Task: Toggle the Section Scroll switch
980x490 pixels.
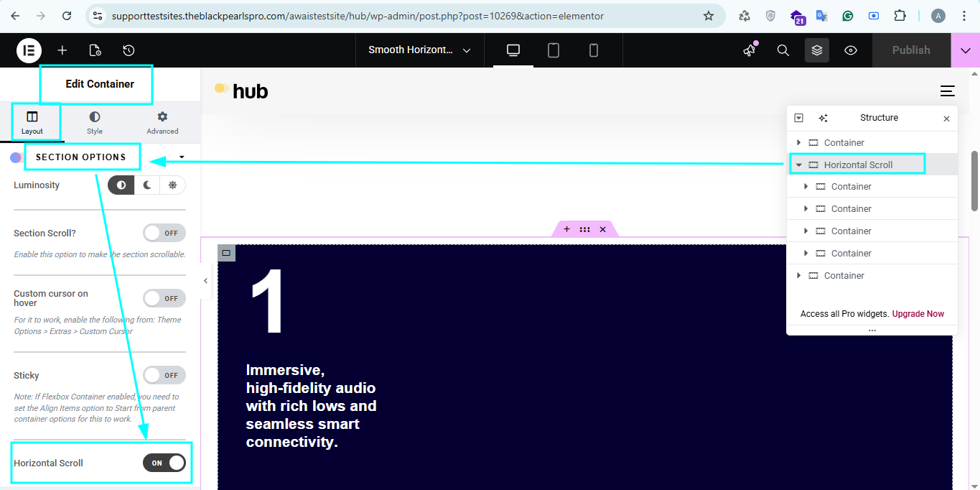Action: (x=164, y=233)
